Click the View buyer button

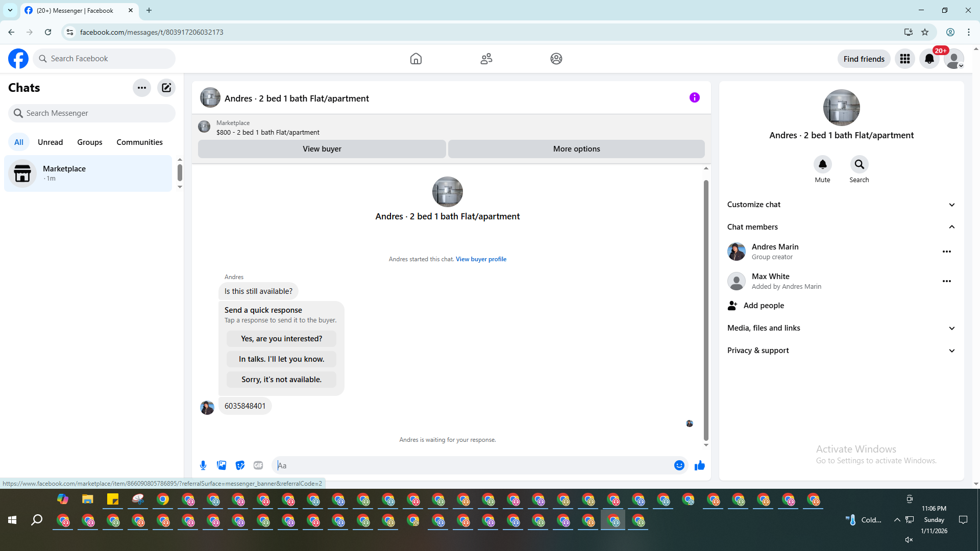coord(322,149)
